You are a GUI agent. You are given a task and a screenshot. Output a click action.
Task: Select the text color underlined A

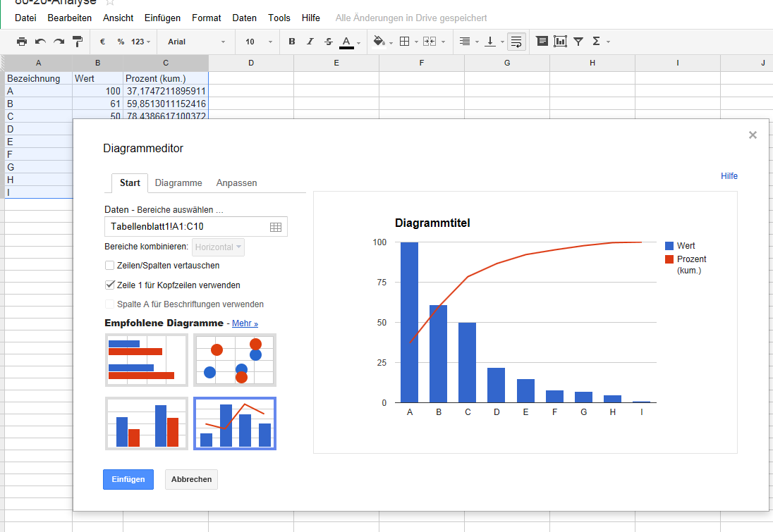click(346, 42)
